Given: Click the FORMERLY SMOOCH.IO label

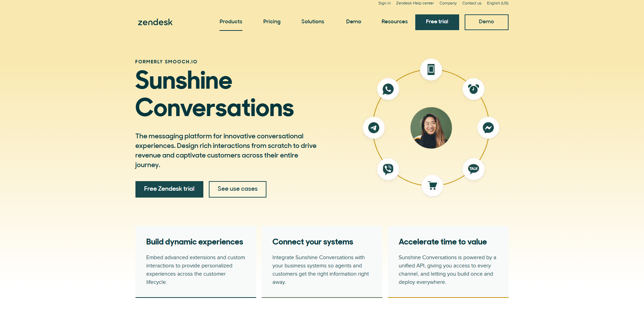Looking at the screenshot, I should point(166,62).
